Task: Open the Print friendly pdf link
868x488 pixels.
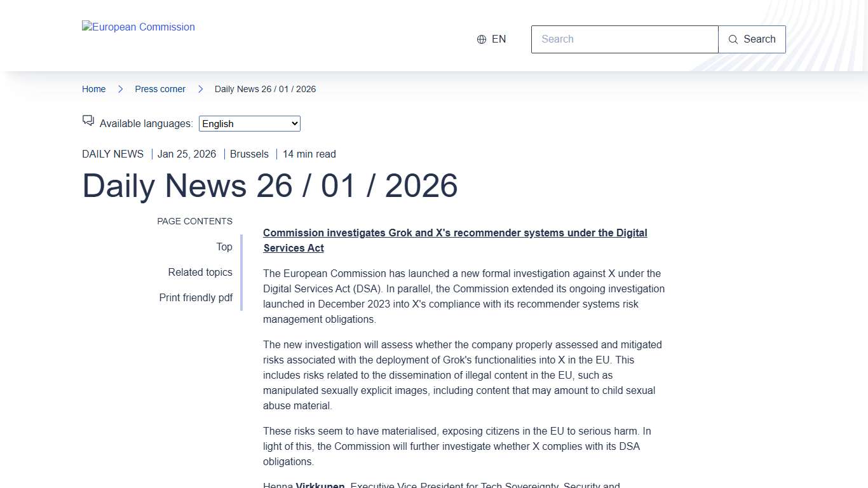Action: [x=196, y=297]
